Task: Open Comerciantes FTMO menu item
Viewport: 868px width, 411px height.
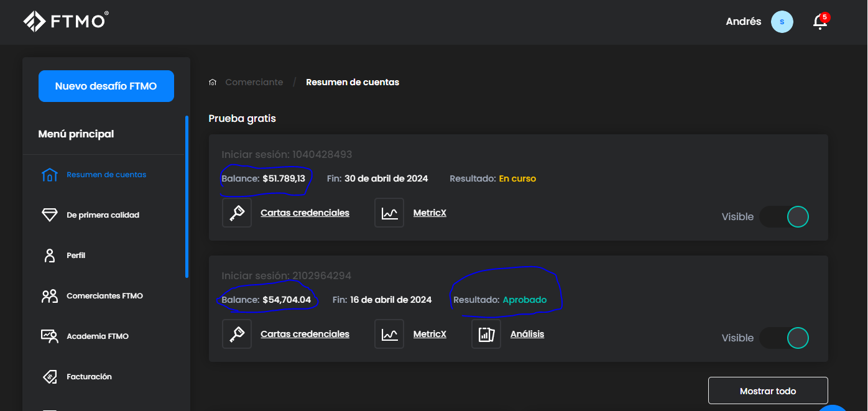Action: pos(104,296)
